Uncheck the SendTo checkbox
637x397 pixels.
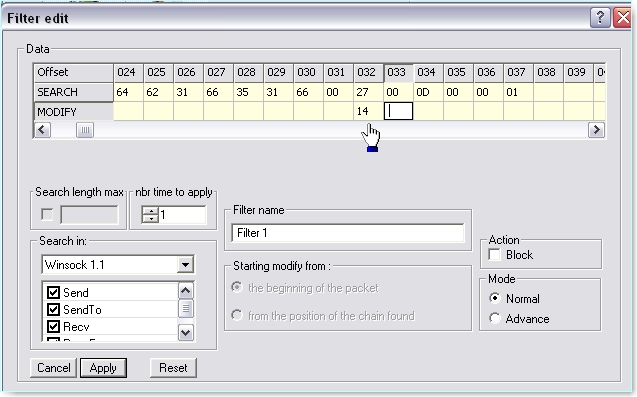pyautogui.click(x=53, y=310)
